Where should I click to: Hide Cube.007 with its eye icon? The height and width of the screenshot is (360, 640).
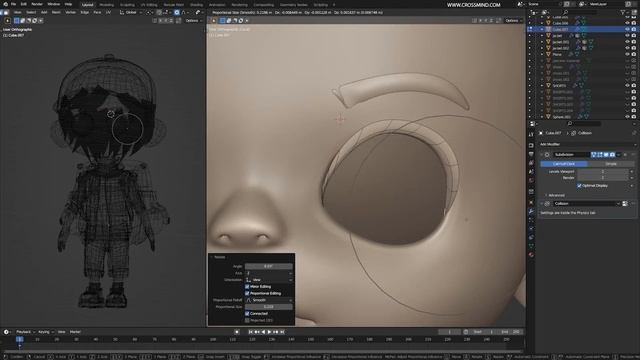pyautogui.click(x=627, y=29)
